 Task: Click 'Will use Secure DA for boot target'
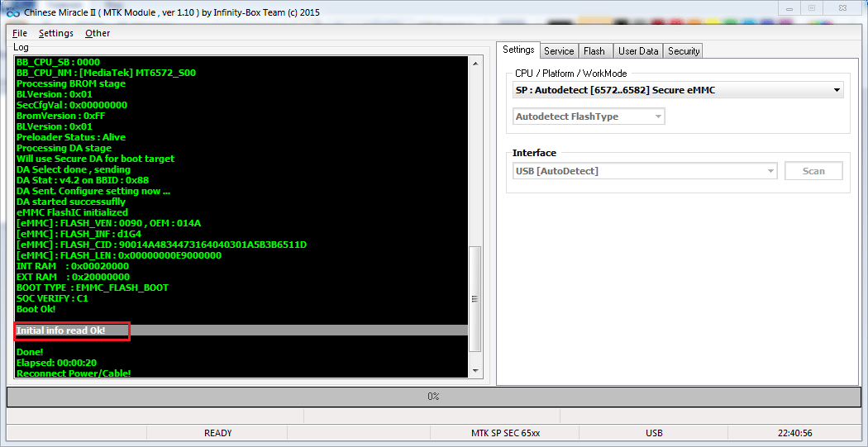coord(95,159)
